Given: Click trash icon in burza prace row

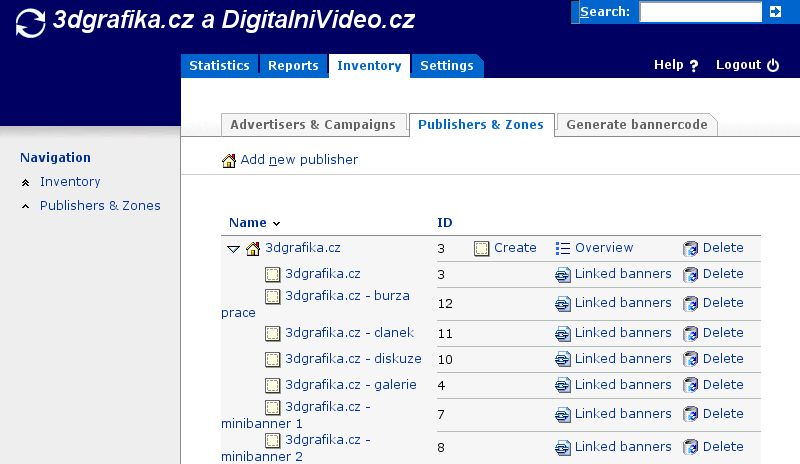Looking at the screenshot, I should (690, 304).
